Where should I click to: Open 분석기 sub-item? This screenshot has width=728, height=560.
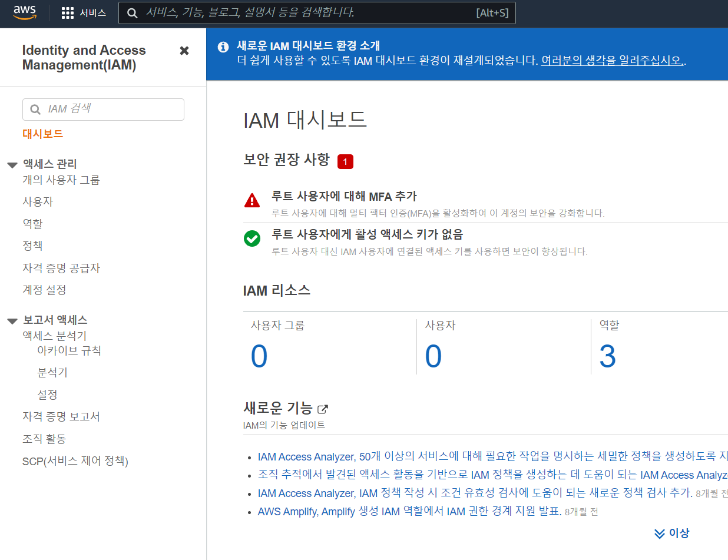(x=52, y=373)
